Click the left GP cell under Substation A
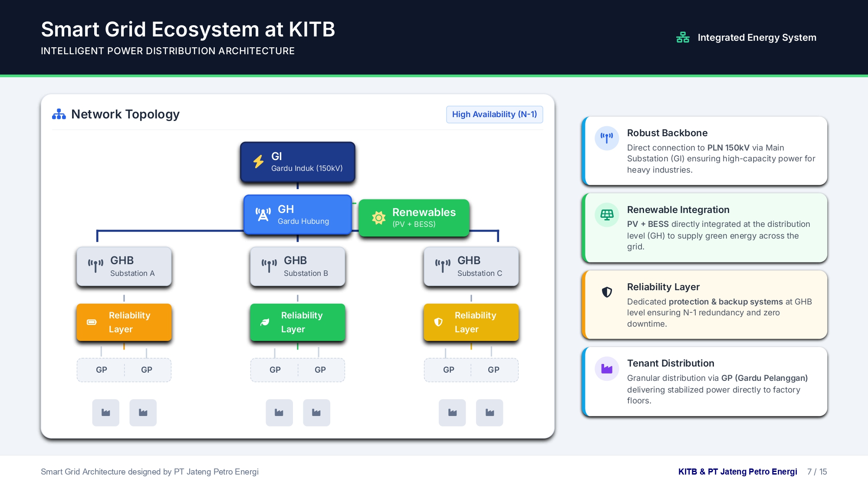The height and width of the screenshot is (488, 868). click(102, 370)
